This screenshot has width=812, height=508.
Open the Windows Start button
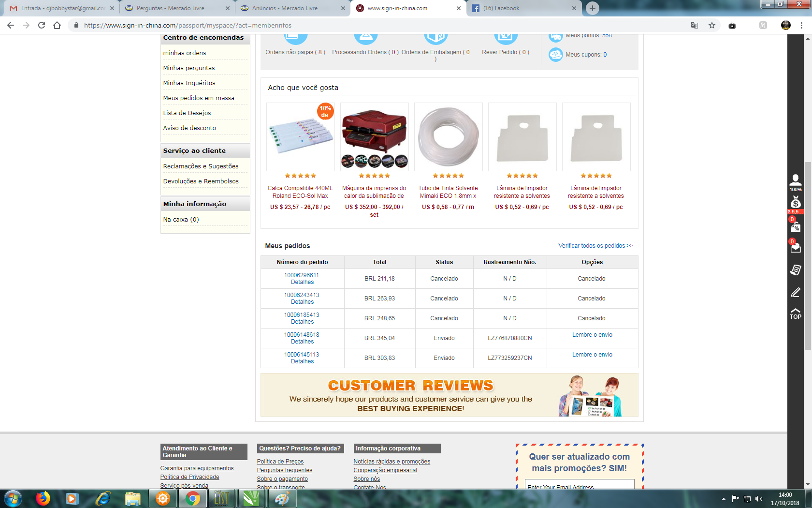(13, 498)
